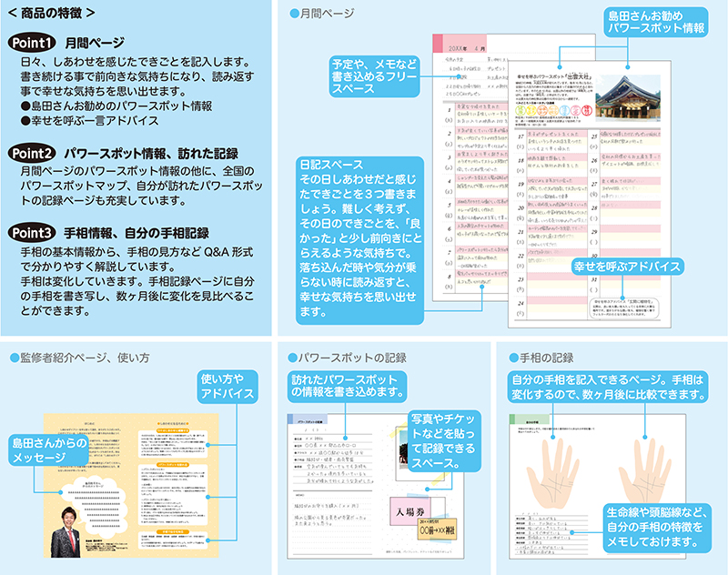Click the blue dot beside 月間ページ heading
Viewport: 728px width, 575px height.
tap(294, 14)
